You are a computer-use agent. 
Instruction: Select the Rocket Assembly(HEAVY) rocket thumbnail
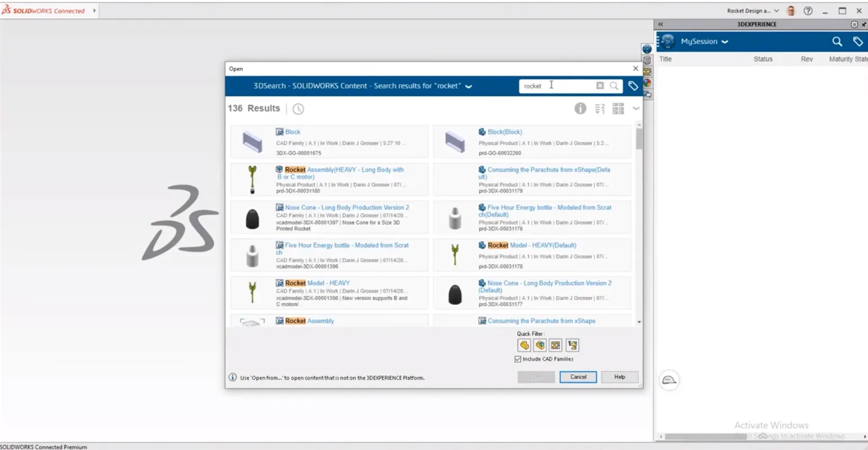pos(252,179)
